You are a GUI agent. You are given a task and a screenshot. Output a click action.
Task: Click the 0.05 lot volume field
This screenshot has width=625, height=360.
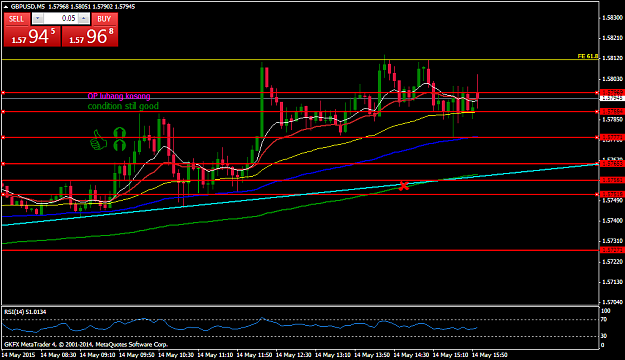tap(61, 18)
